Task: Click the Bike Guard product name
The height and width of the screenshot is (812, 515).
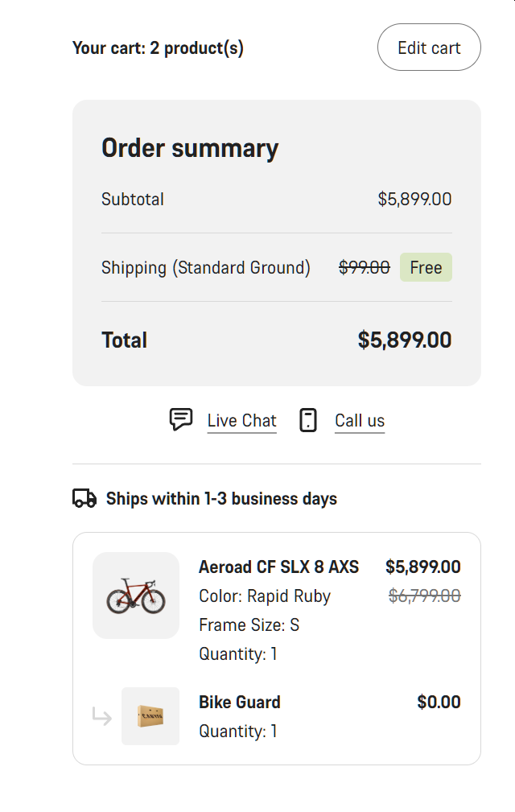Action: pyautogui.click(x=240, y=703)
